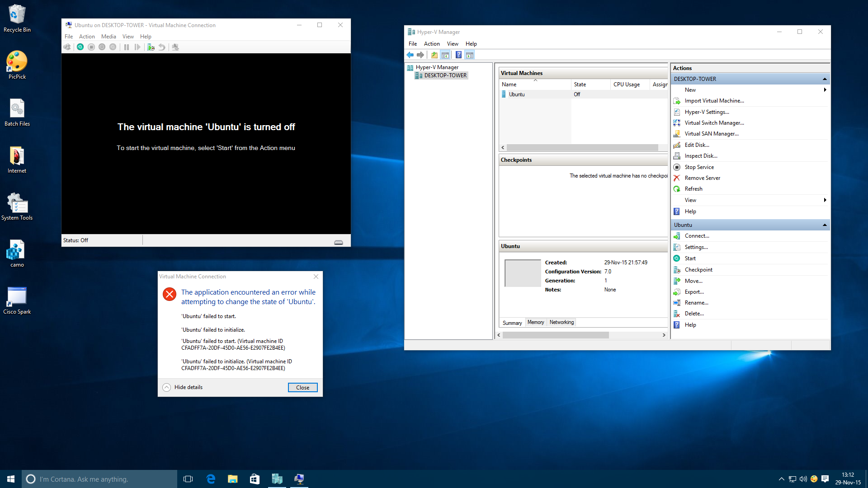
Task: Collapse the DESKTOP-TOWER actions section
Action: [825, 79]
